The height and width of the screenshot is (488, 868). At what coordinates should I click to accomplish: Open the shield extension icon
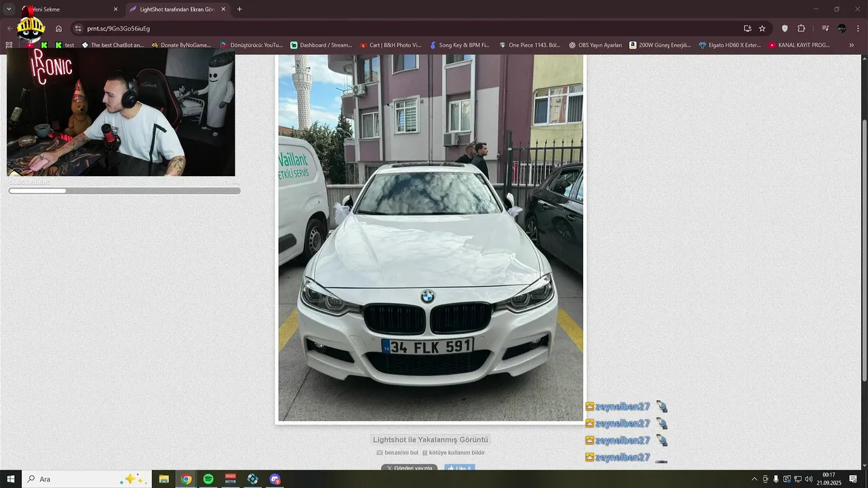click(x=785, y=28)
